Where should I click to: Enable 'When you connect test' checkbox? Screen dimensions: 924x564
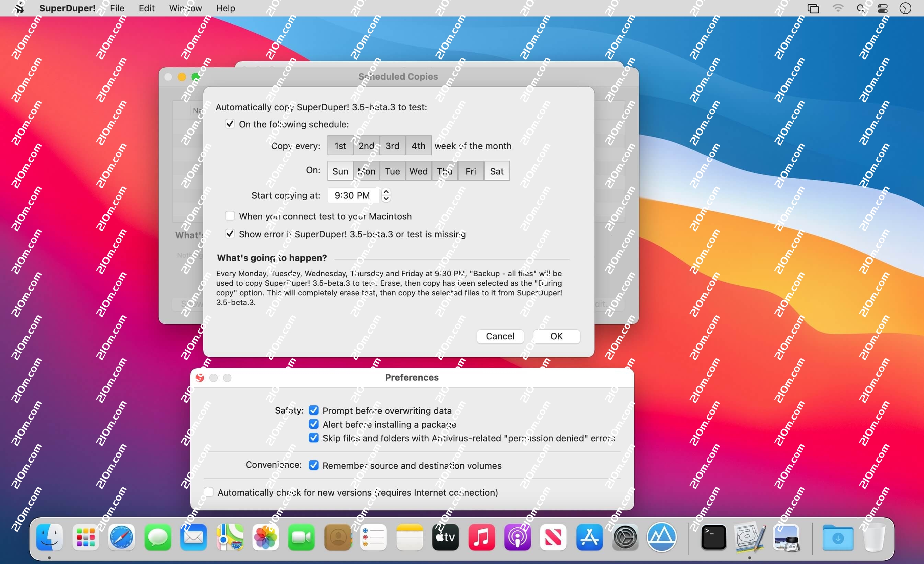coord(230,216)
